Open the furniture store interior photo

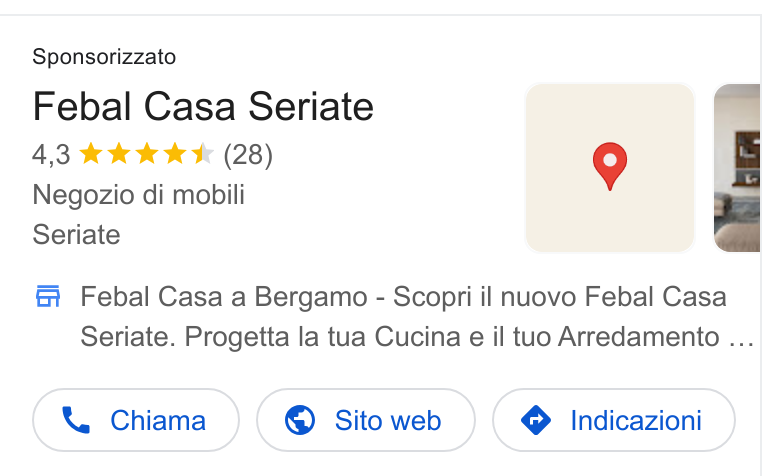pyautogui.click(x=736, y=168)
